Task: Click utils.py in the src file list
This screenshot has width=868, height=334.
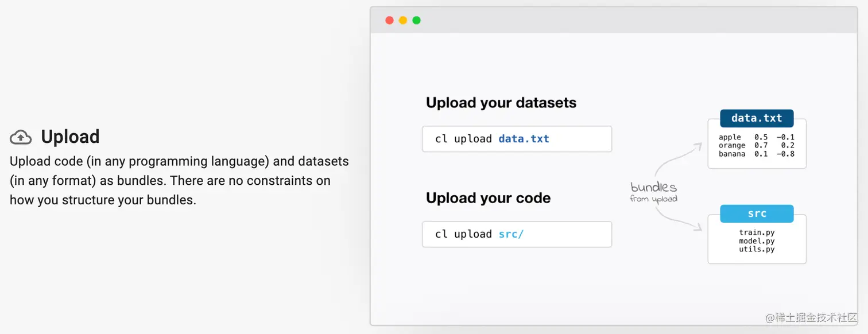Action: 757,249
